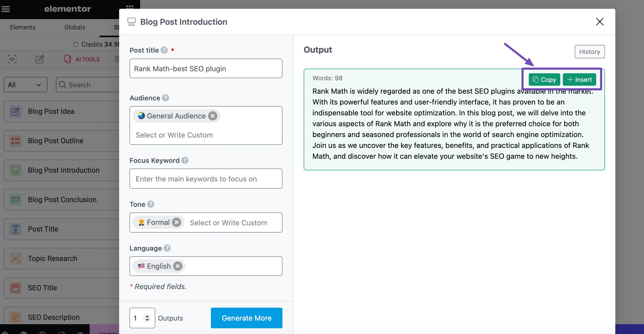Screen dimensions: 644x334
Task: Click the Post title input field
Action: coord(206,68)
